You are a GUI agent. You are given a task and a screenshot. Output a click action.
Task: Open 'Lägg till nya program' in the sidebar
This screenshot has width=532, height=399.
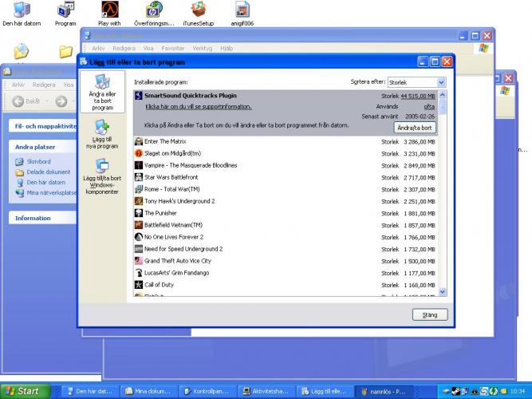tap(101, 134)
